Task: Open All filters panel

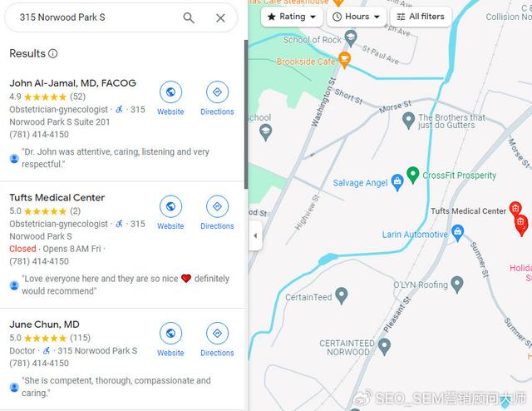Action: coord(421,17)
